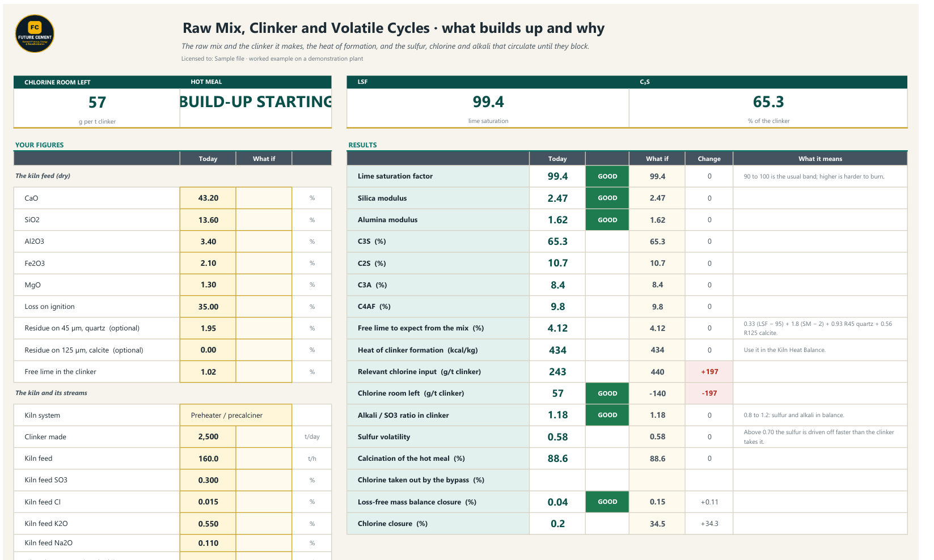Select Kiln feed value 160.0
Image resolution: width=934 pixels, height=560 pixels.
point(208,459)
